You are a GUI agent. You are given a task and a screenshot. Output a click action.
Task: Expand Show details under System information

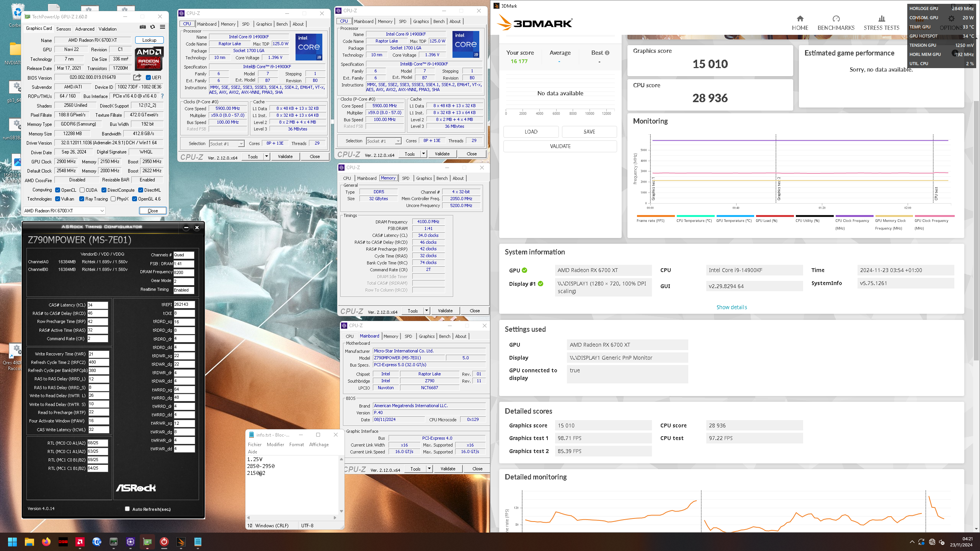pos(732,307)
